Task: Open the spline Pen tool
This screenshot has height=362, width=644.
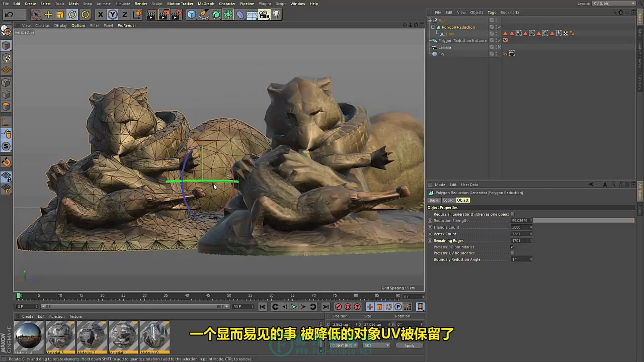Action: [x=204, y=15]
